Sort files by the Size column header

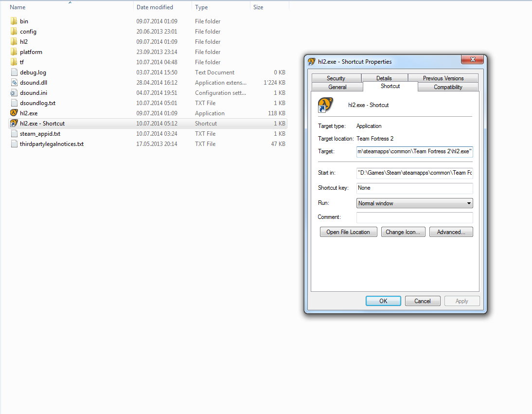coord(258,7)
